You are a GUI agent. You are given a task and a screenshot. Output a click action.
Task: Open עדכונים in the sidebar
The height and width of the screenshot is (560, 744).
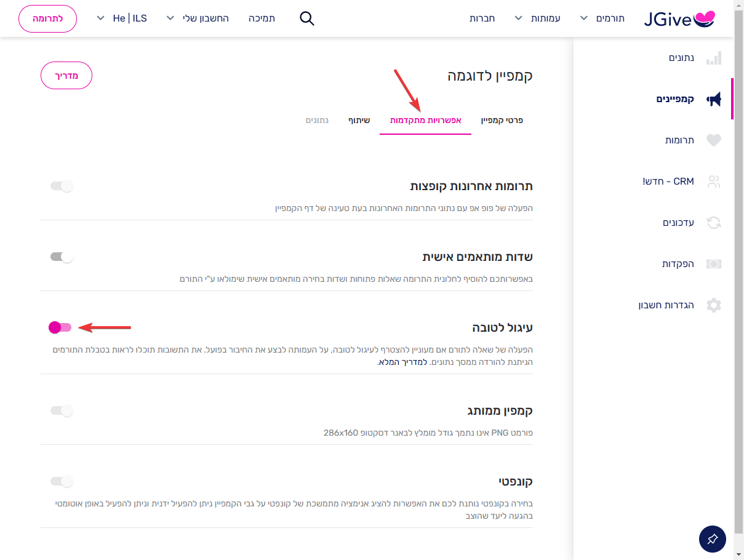coord(678,223)
